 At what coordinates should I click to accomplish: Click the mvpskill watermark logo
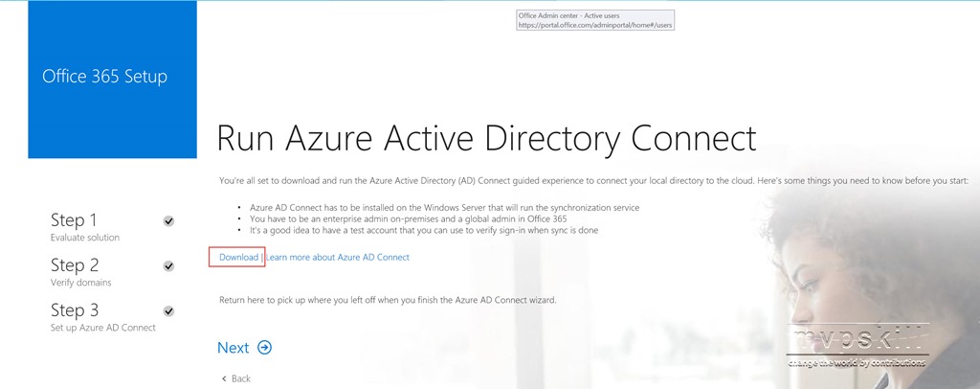click(857, 346)
